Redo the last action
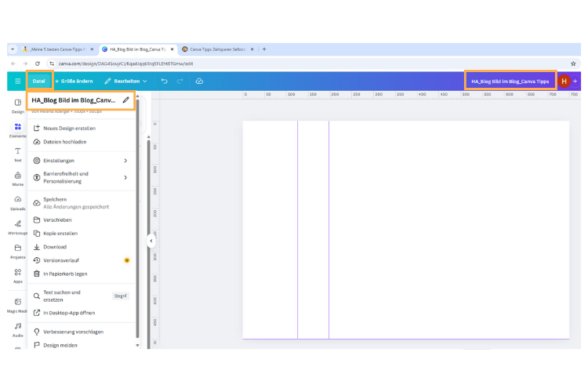This screenshot has width=588, height=392. [180, 81]
